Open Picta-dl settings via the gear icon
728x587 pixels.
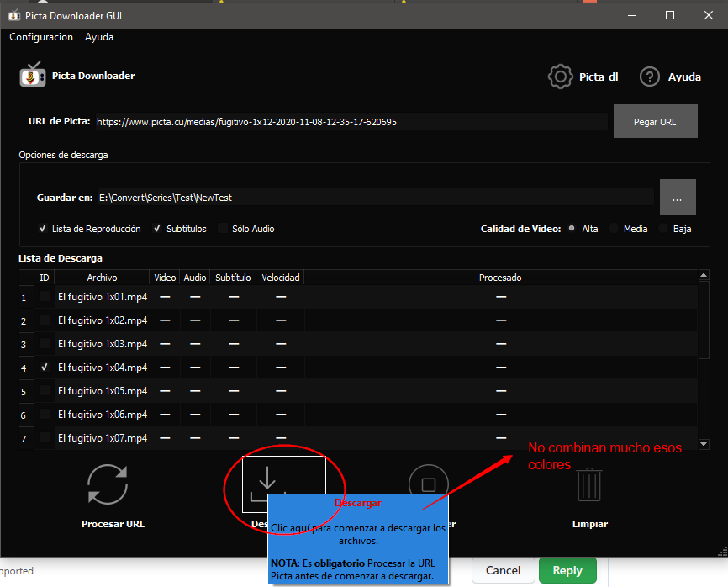click(x=560, y=76)
